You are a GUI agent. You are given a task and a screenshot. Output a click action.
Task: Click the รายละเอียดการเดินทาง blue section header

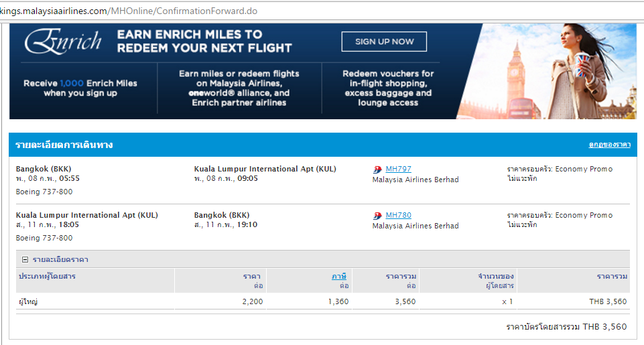[64, 145]
